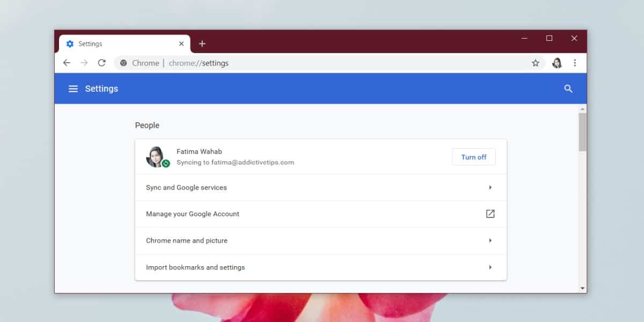The height and width of the screenshot is (322, 644).
Task: Click the Fatima Wahab name text
Action: click(199, 151)
